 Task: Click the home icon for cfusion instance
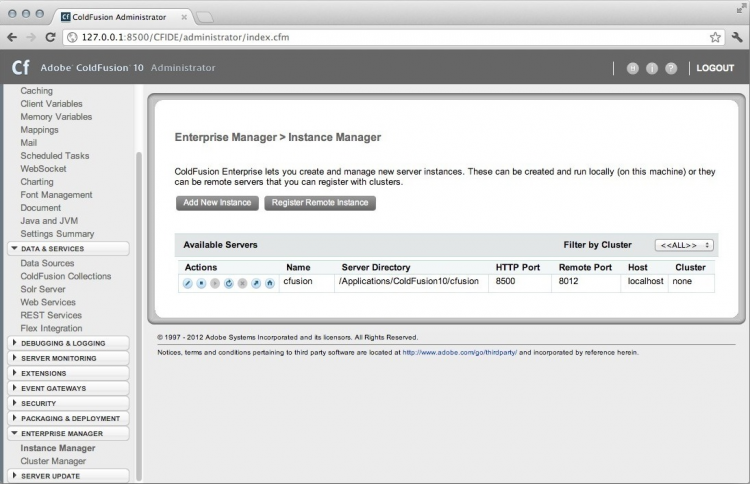(x=270, y=284)
